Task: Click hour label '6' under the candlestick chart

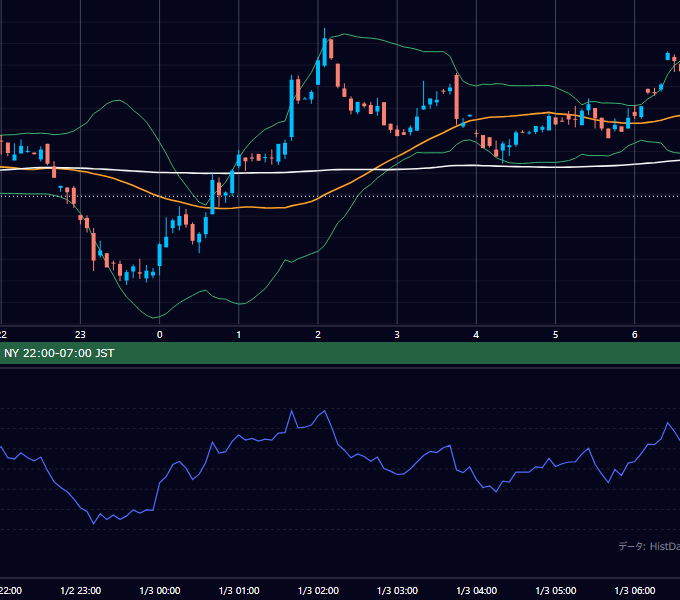Action: pos(634,334)
